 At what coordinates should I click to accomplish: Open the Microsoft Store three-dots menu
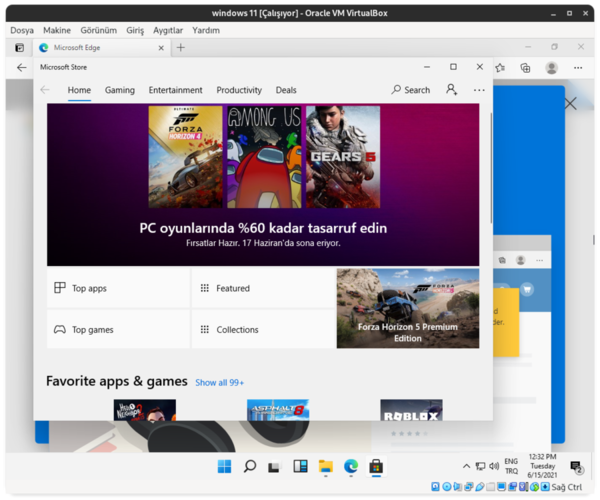pyautogui.click(x=479, y=90)
